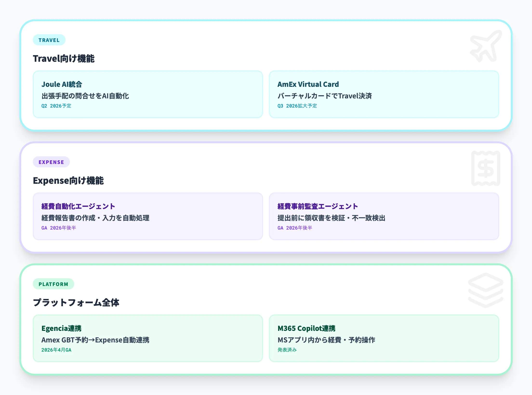Screen dimensions: 532x395
Task: Select the TRAVEL badge
Action: [x=49, y=40]
